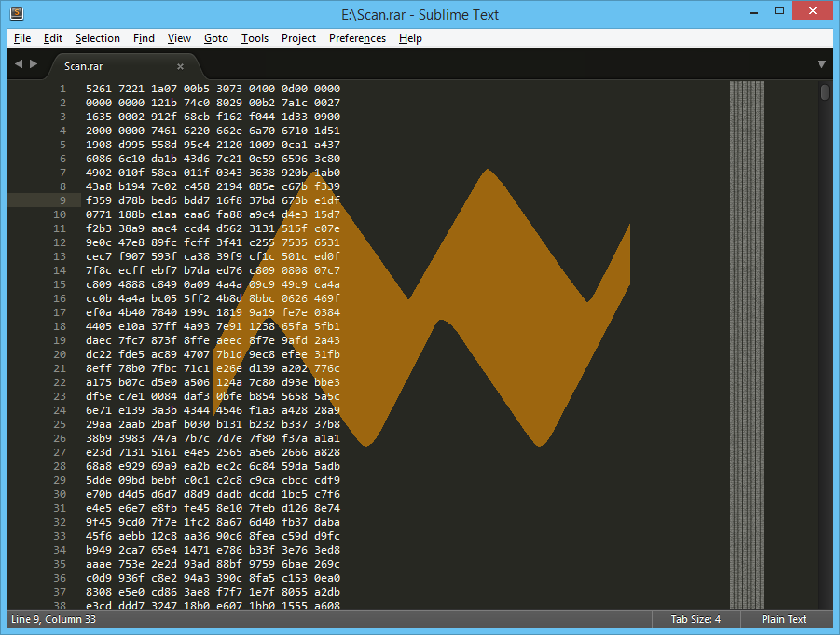Click hex word e23d on line 27
The image size is (840, 635).
tap(99, 452)
